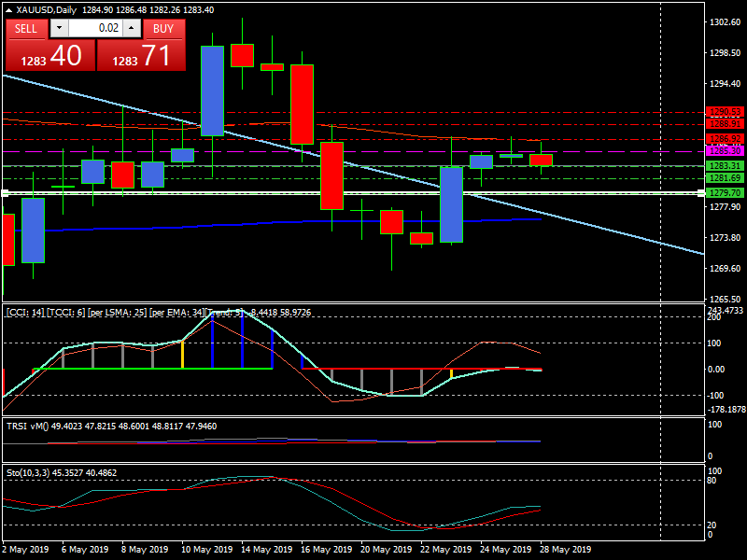747x560 pixels.
Task: Click the SELL button
Action: (x=26, y=28)
